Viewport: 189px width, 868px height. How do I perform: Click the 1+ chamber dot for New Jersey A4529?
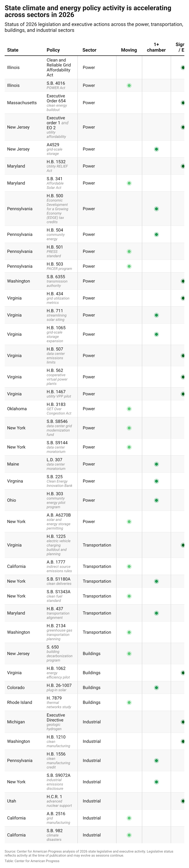(156, 149)
